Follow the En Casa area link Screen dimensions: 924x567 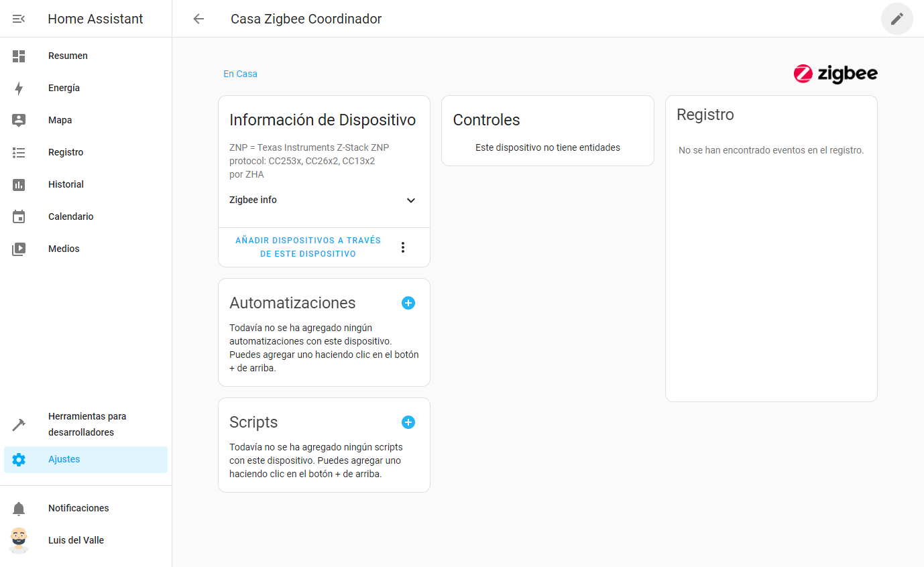pos(240,74)
